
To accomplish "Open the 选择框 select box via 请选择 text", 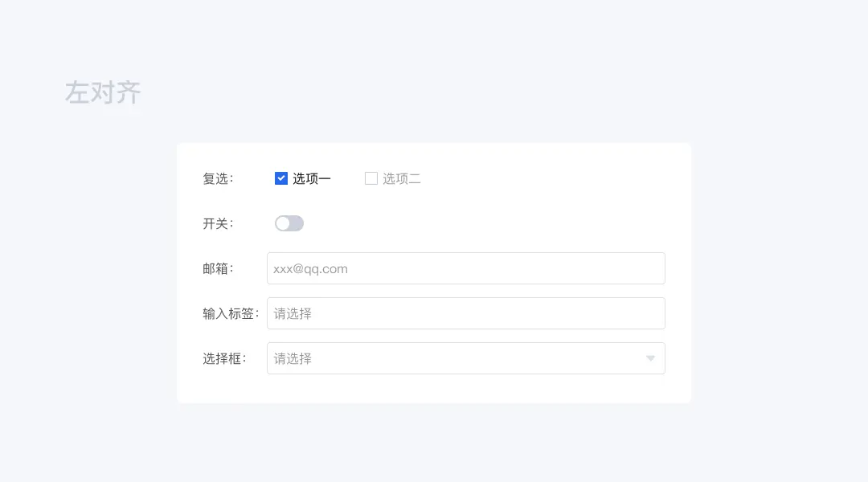I will pyautogui.click(x=293, y=358).
